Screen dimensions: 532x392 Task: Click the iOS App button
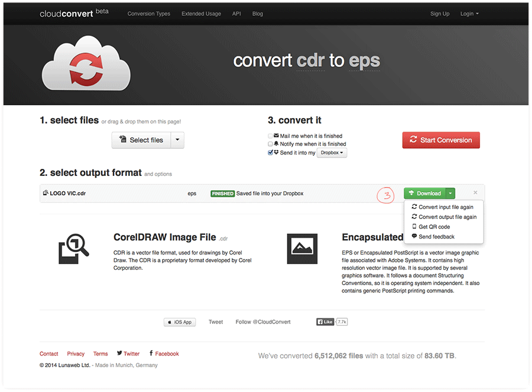point(180,322)
